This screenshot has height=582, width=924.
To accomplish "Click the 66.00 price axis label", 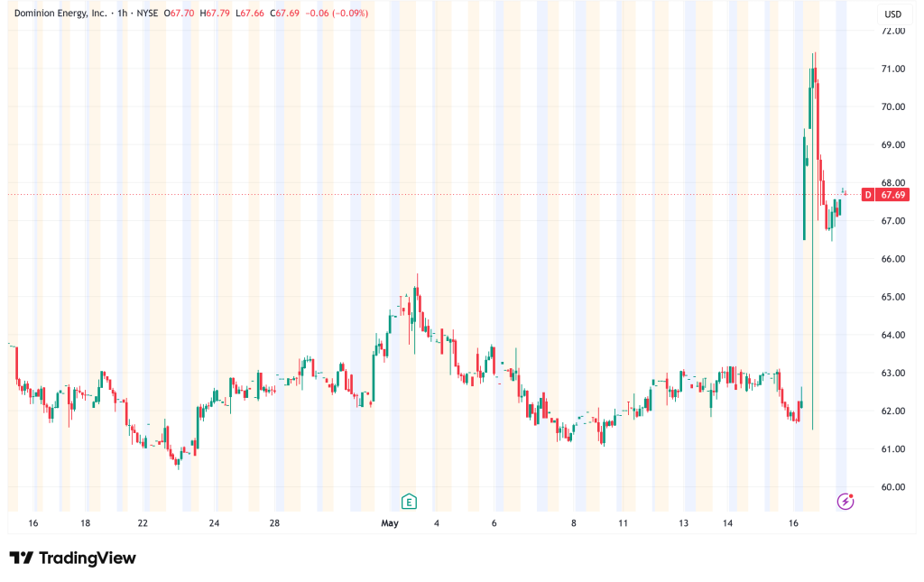I will pos(892,259).
